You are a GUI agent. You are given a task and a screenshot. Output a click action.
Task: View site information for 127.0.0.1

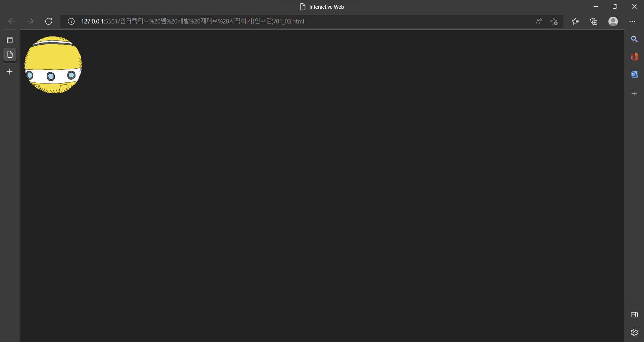pyautogui.click(x=71, y=21)
